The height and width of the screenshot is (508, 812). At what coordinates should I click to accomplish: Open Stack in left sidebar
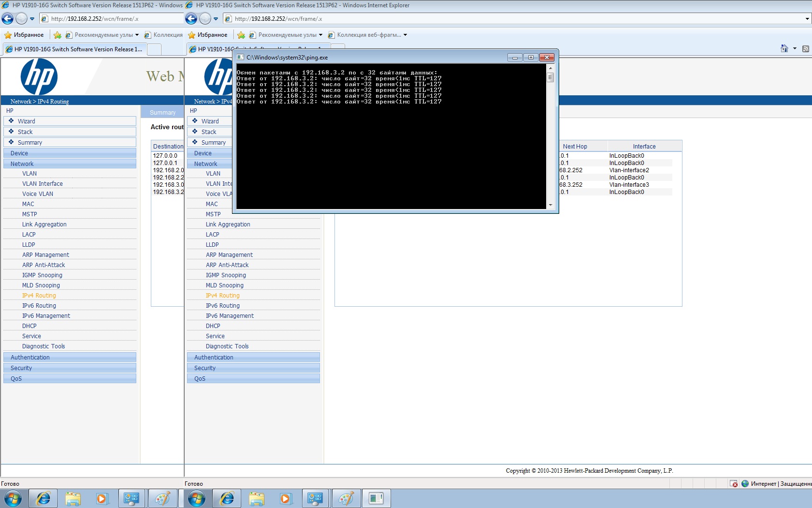[x=70, y=132]
